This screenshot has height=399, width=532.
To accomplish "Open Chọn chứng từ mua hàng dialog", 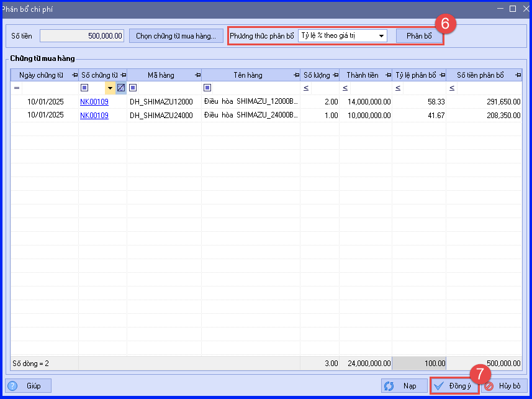I will tap(176, 36).
